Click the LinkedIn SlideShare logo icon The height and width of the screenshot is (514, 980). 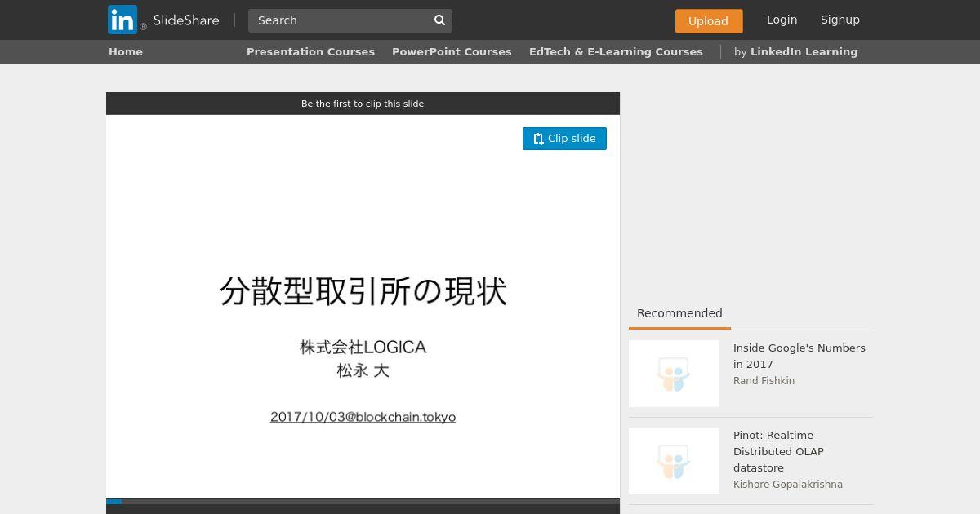(122, 20)
